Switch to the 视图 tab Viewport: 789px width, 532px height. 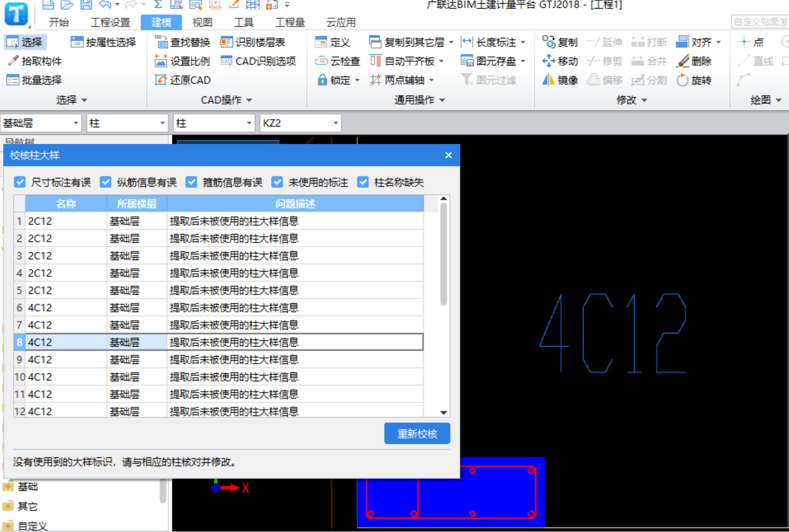click(202, 22)
